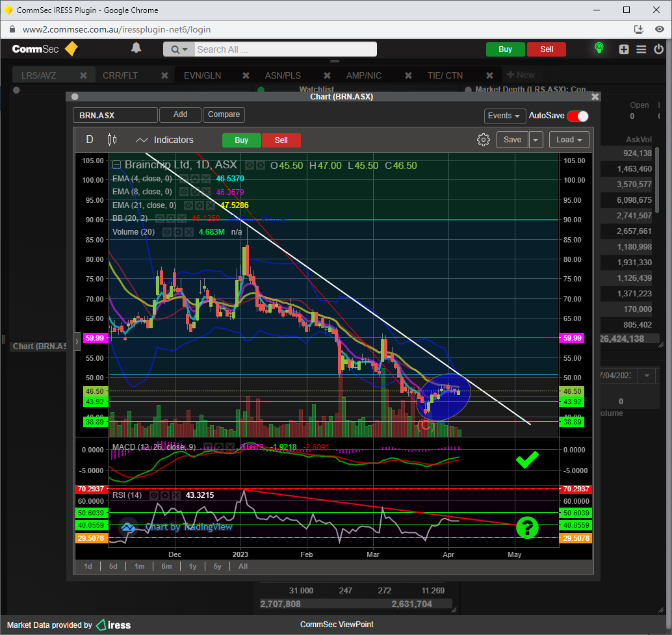This screenshot has height=635, width=672.
Task: Close the Chart (BRN.ASX) window
Action: click(595, 97)
